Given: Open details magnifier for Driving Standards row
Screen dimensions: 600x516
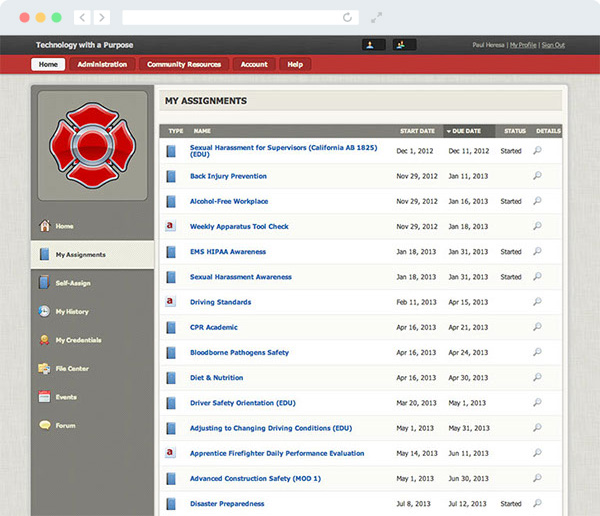Looking at the screenshot, I should click(537, 302).
